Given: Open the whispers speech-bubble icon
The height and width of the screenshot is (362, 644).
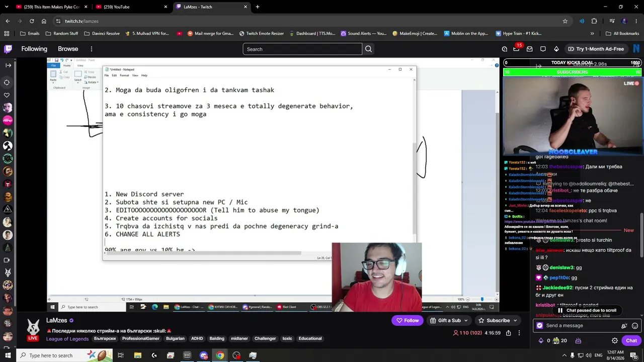Looking at the screenshot, I should click(x=543, y=49).
